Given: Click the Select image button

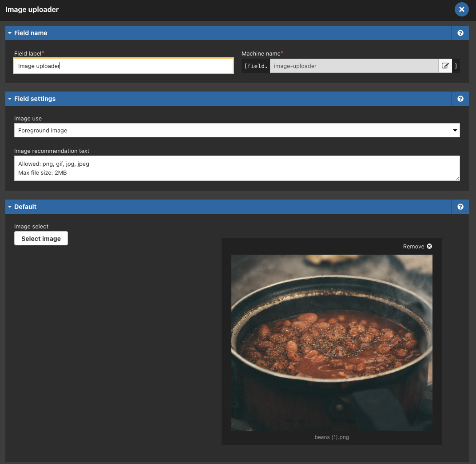Looking at the screenshot, I should 41,239.
